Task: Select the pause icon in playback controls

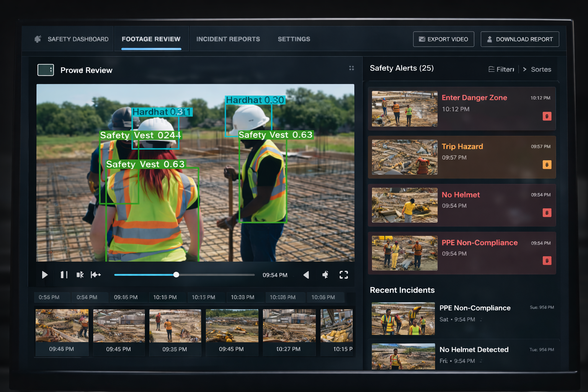Action: [64, 274]
